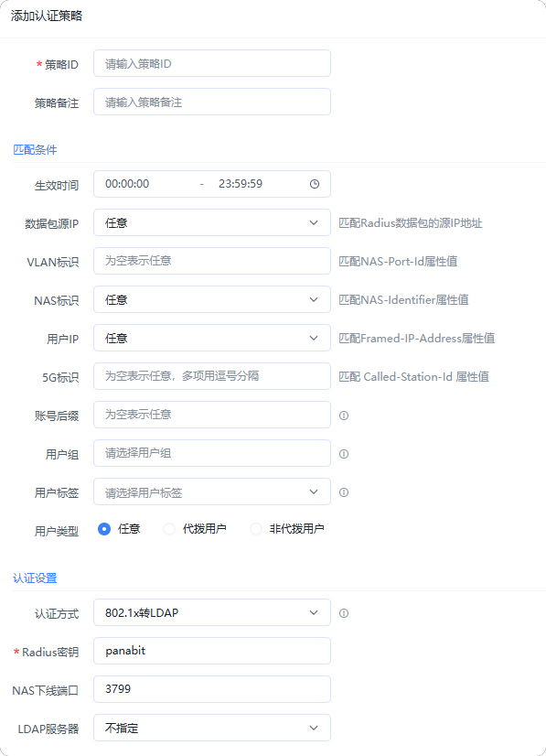Click hint text 匹配Framed-IP-Address属性值

[x=417, y=339]
